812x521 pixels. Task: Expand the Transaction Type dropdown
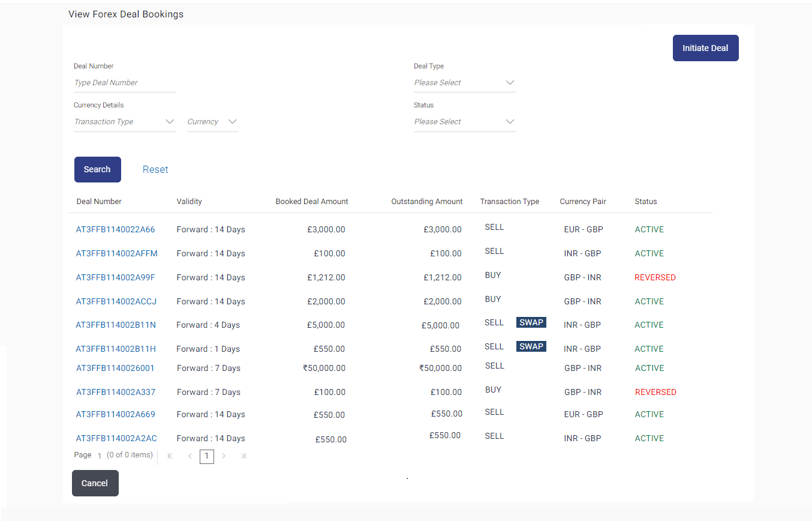tap(125, 122)
